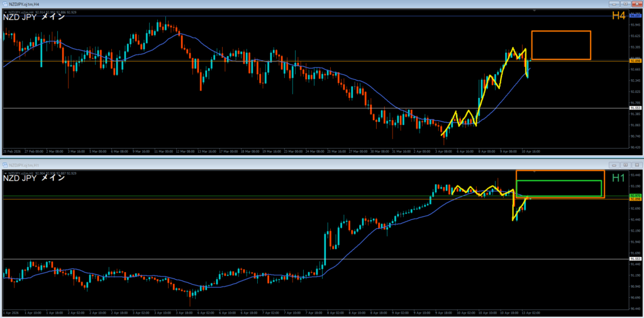Screen dimensions: 644x318
Task: Click the 91.553 price tag on H4 chart
Action: 635,108
